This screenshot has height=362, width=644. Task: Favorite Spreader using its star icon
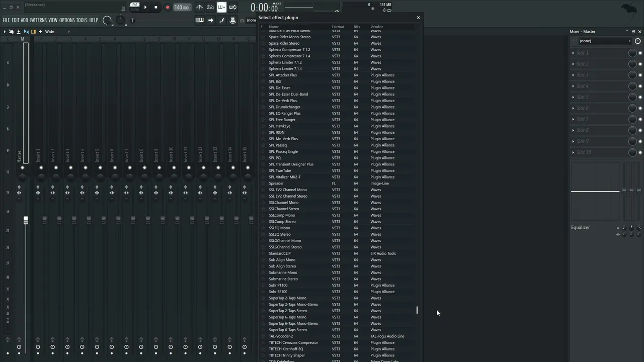tap(263, 184)
